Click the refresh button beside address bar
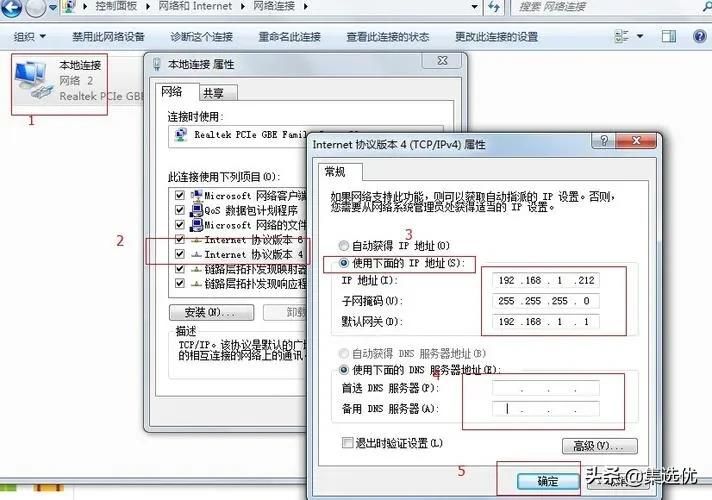712x500 pixels. click(x=494, y=7)
